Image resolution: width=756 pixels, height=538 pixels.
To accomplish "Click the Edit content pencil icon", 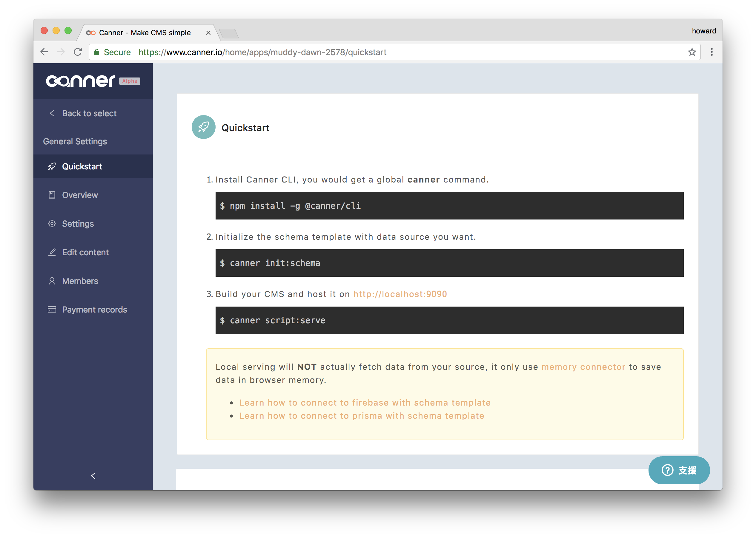I will click(52, 252).
